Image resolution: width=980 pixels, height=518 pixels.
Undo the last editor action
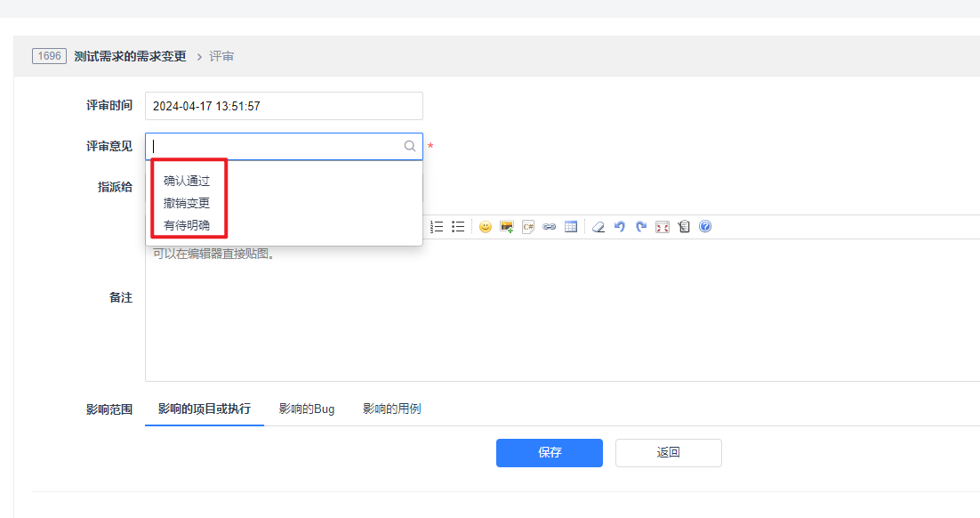[620, 227]
